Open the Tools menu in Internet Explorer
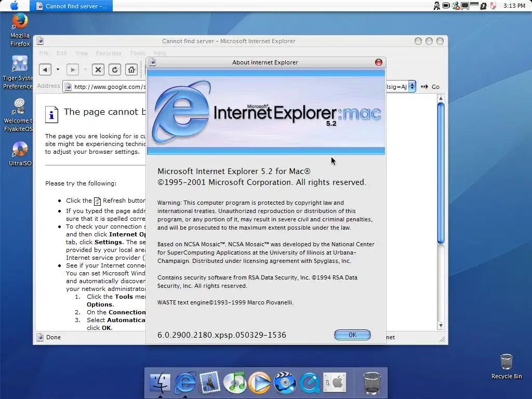532x399 pixels. [x=137, y=53]
